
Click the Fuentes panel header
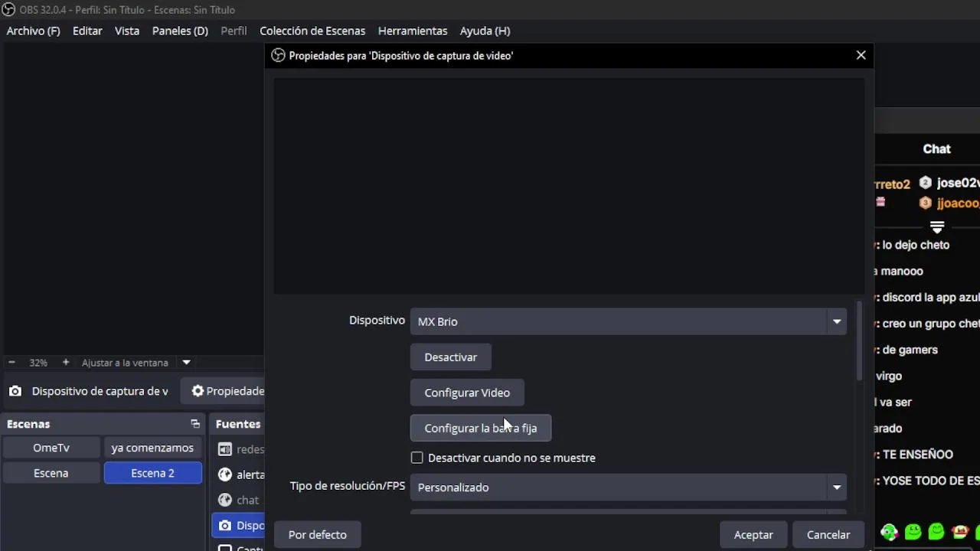pos(238,424)
